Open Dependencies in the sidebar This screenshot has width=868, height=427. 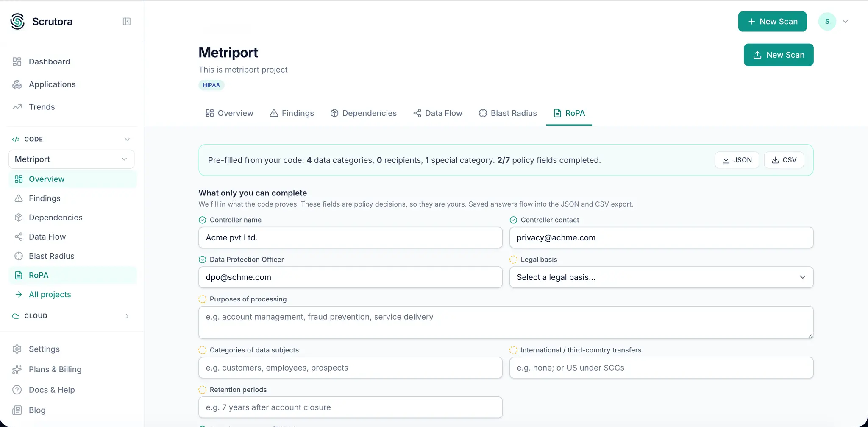pyautogui.click(x=72, y=218)
